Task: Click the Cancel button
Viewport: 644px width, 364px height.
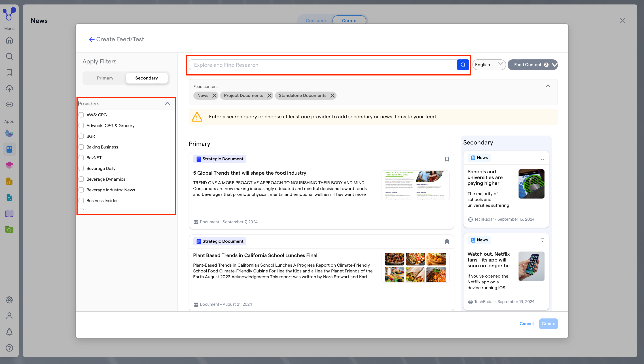Action: click(526, 324)
